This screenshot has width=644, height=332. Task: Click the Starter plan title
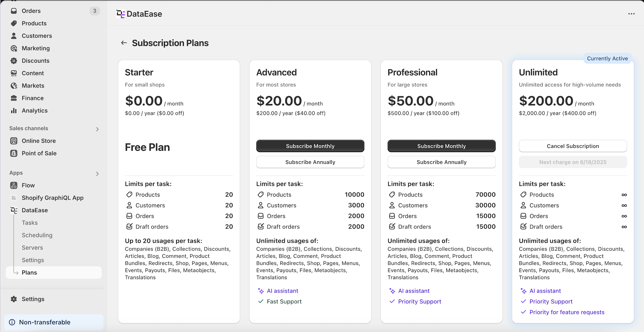tap(139, 73)
